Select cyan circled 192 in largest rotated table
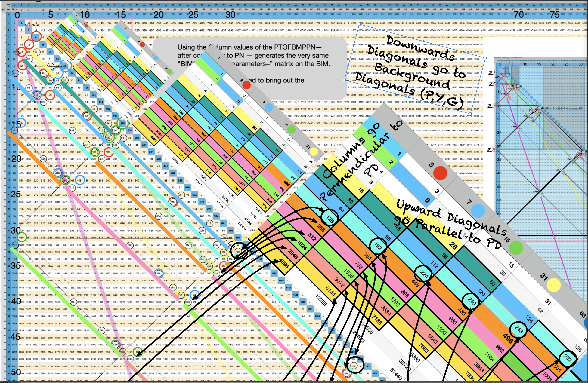The image size is (588, 383). tap(378, 246)
